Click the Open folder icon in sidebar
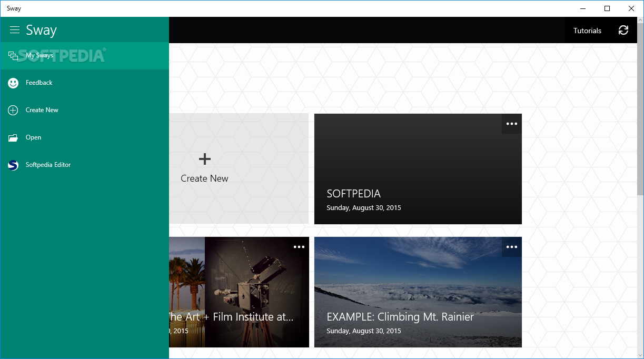 13,137
